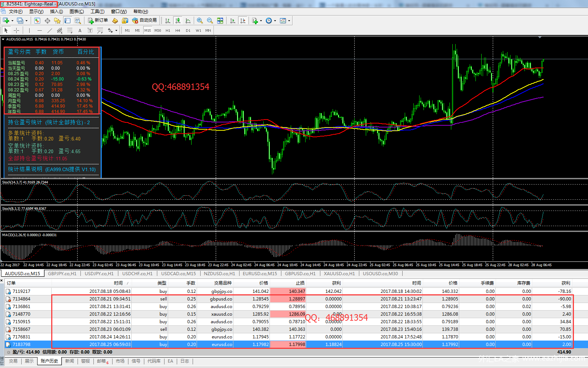Open the 交易 terminal tab

click(13, 361)
